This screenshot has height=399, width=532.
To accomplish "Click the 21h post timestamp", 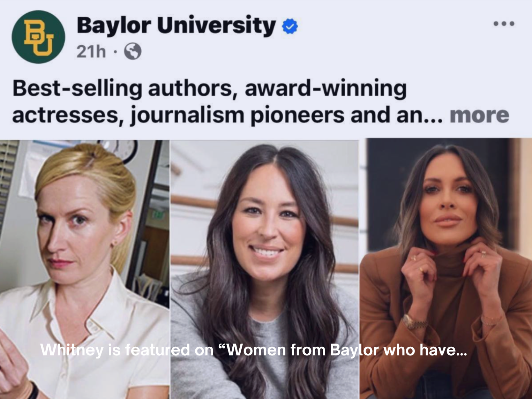I will click(x=91, y=52).
